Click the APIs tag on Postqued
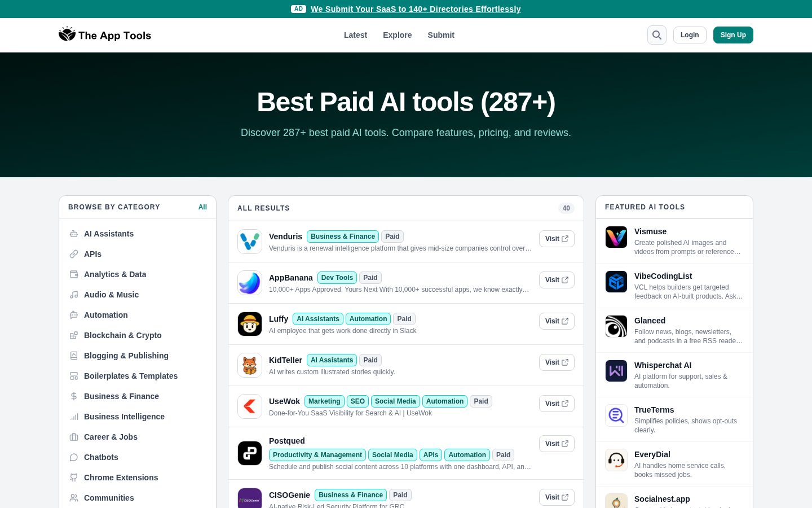The width and height of the screenshot is (812, 508). click(x=431, y=455)
